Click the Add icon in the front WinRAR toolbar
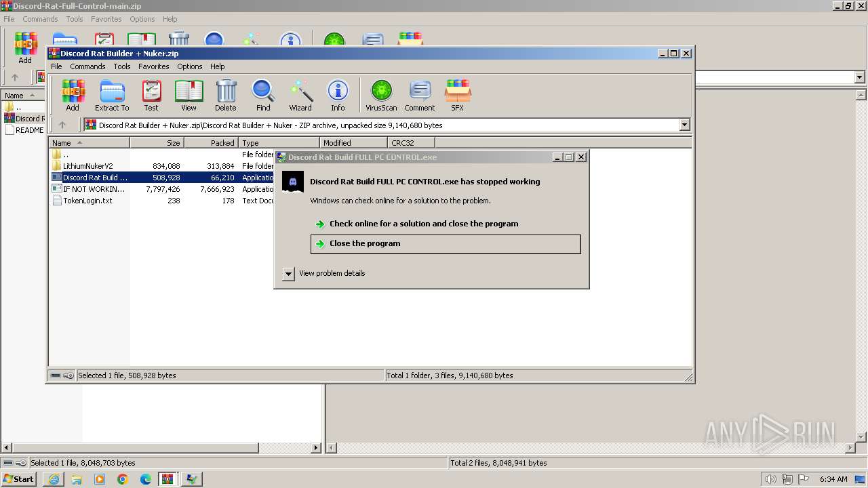 click(73, 95)
